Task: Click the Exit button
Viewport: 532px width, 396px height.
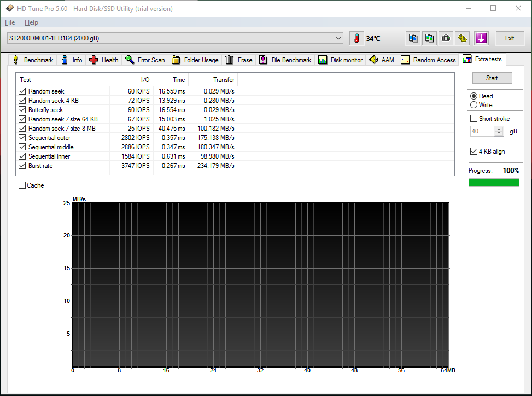Action: pos(509,38)
